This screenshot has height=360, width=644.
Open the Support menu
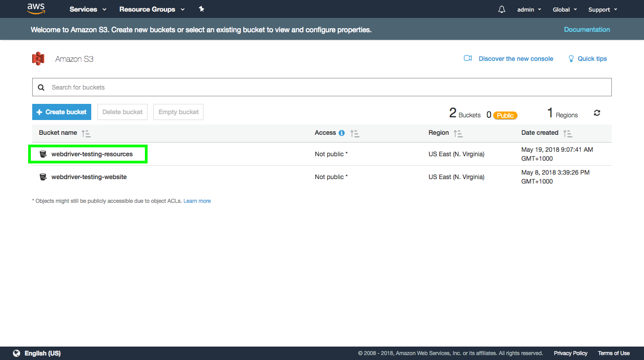tap(602, 9)
